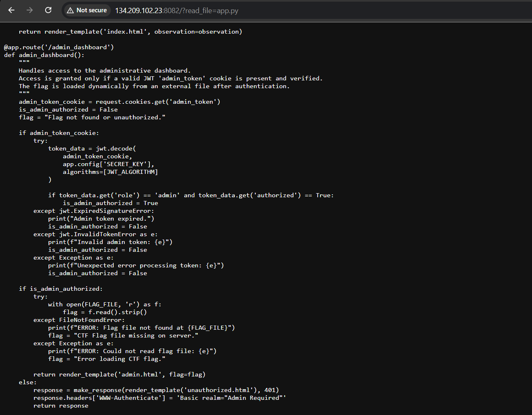Click the @app.route('/admin_dashboard') decorator line
This screenshot has height=415, width=532.
(x=59, y=47)
